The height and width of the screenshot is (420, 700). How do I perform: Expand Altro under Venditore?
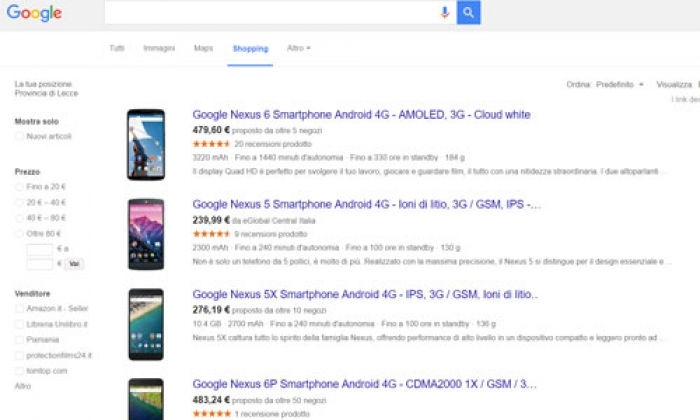23,386
